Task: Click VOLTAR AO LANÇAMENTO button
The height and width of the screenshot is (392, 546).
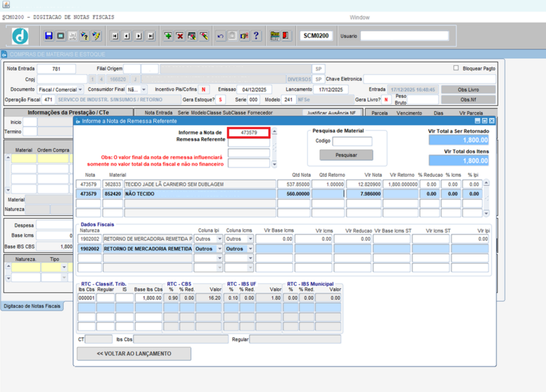Action: [x=134, y=354]
